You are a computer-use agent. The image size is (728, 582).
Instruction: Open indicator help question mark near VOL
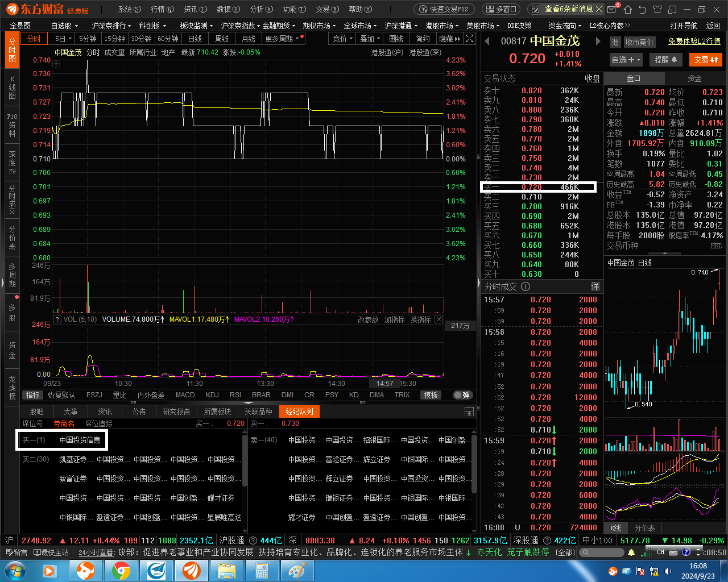(x=57, y=319)
